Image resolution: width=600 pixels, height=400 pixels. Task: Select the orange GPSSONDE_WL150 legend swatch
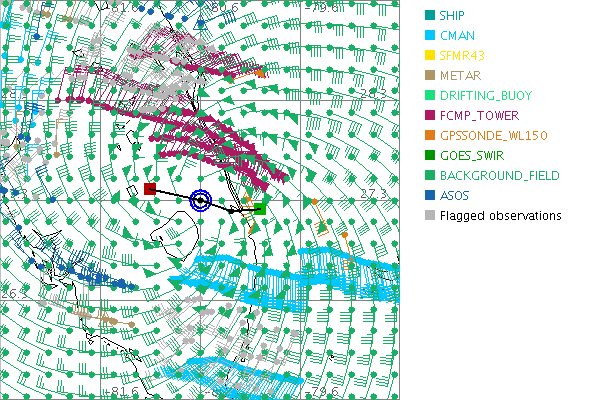(x=429, y=136)
